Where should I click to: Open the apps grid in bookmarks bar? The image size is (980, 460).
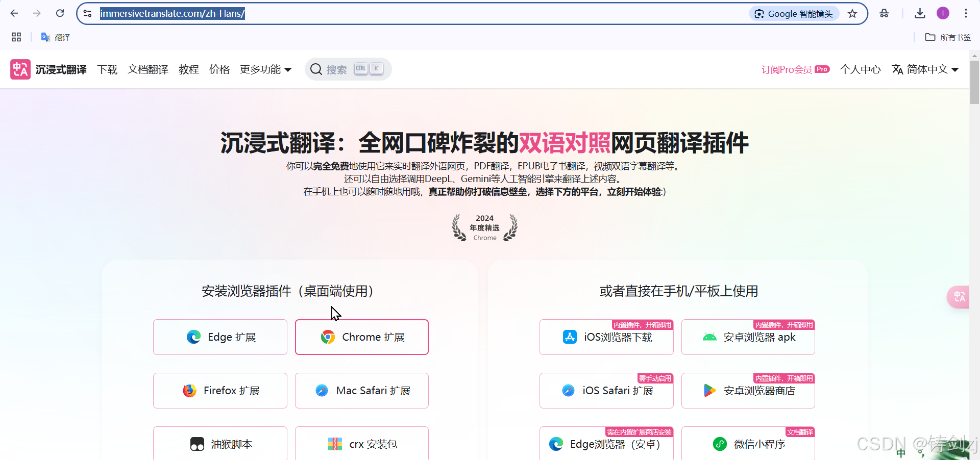pos(16,37)
